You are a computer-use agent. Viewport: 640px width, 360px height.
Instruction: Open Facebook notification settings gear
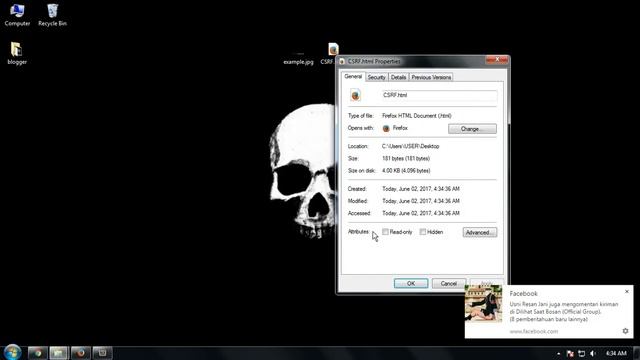tap(625, 331)
